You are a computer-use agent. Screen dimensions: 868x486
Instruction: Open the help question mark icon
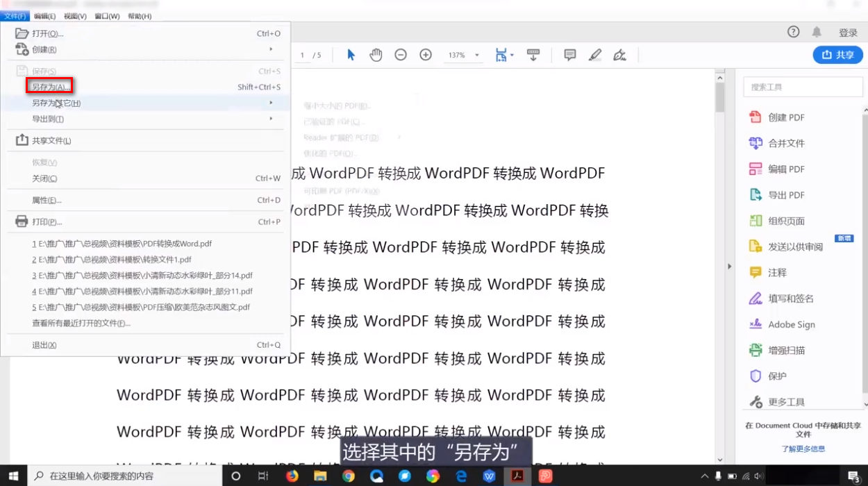(x=793, y=32)
